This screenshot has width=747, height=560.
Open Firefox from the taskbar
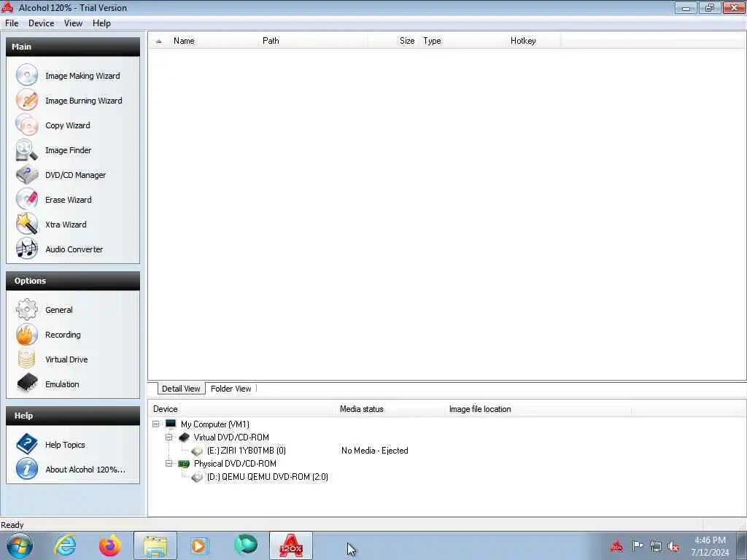click(x=109, y=545)
